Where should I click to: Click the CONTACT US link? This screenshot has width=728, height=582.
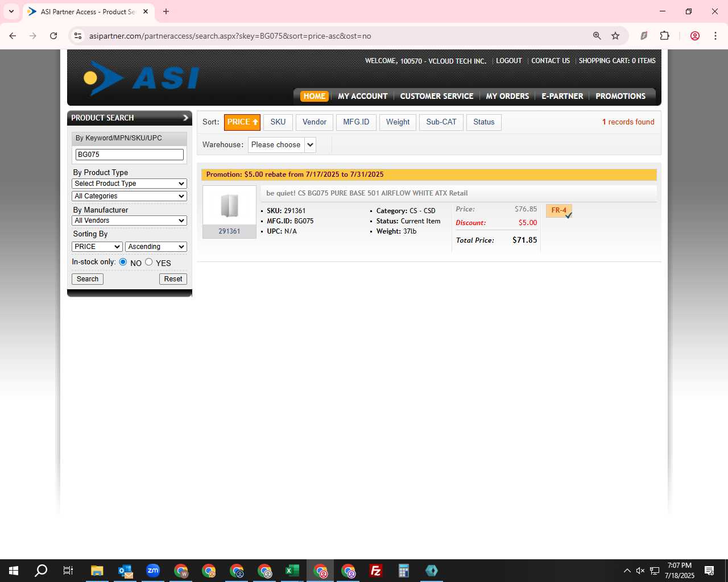551,61
